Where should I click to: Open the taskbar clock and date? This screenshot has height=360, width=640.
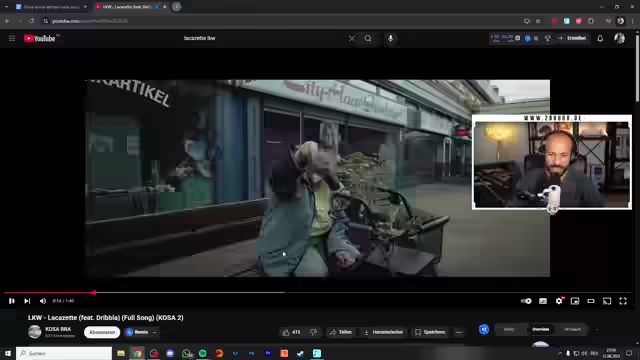pyautogui.click(x=611, y=353)
